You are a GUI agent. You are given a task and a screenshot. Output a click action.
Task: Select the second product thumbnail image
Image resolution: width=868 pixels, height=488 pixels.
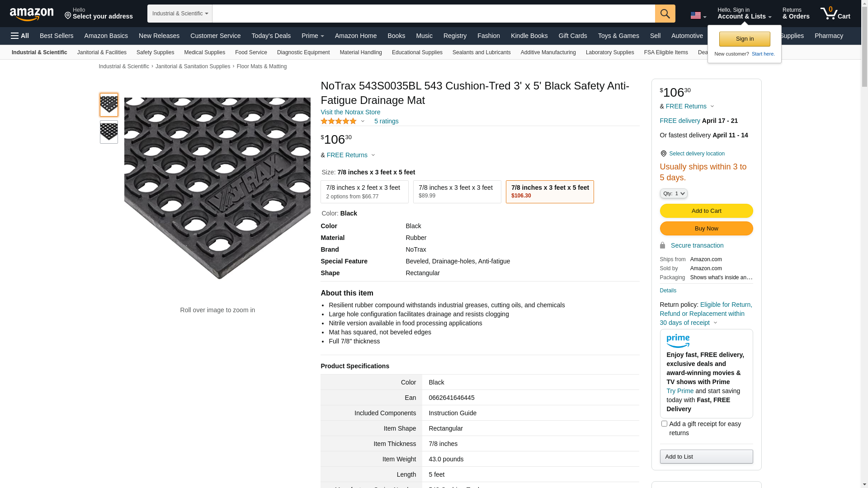tap(109, 132)
